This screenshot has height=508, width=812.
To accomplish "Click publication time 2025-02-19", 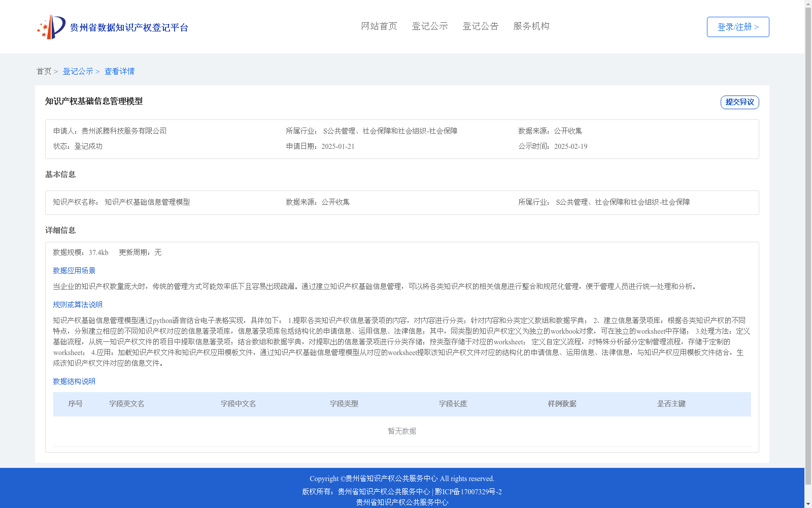I will 570,146.
